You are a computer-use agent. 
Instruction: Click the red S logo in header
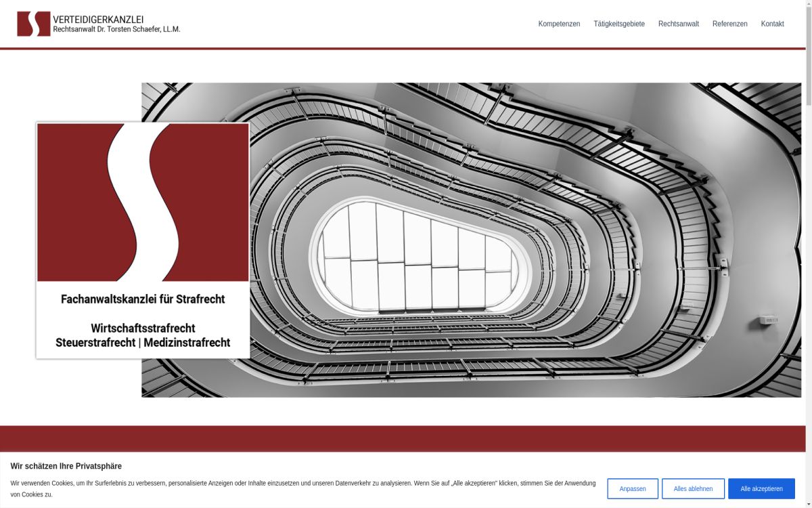(34, 24)
